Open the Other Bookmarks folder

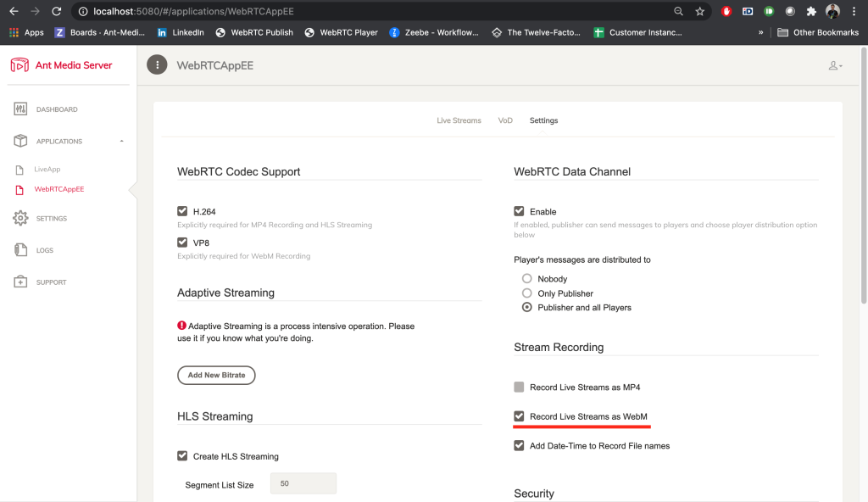[818, 33]
